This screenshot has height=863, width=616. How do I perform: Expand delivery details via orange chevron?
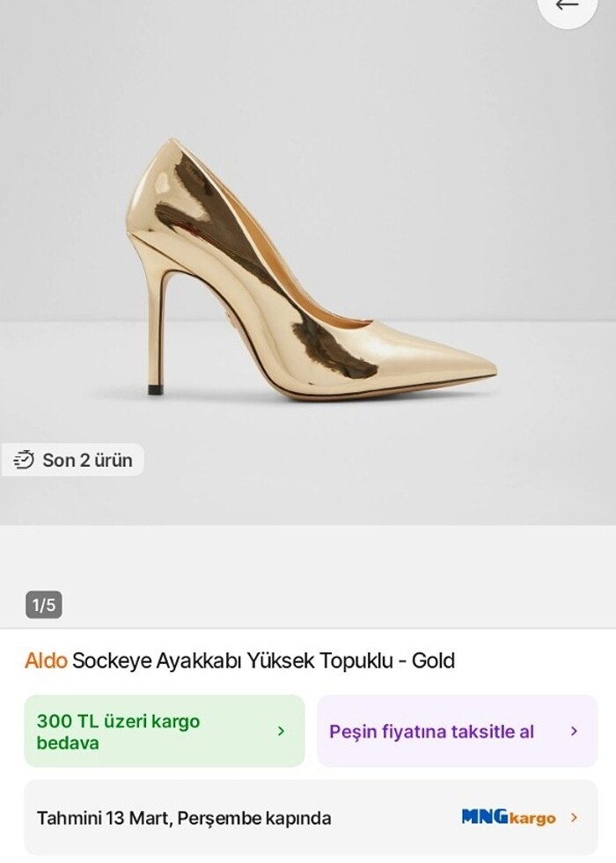[x=574, y=817]
